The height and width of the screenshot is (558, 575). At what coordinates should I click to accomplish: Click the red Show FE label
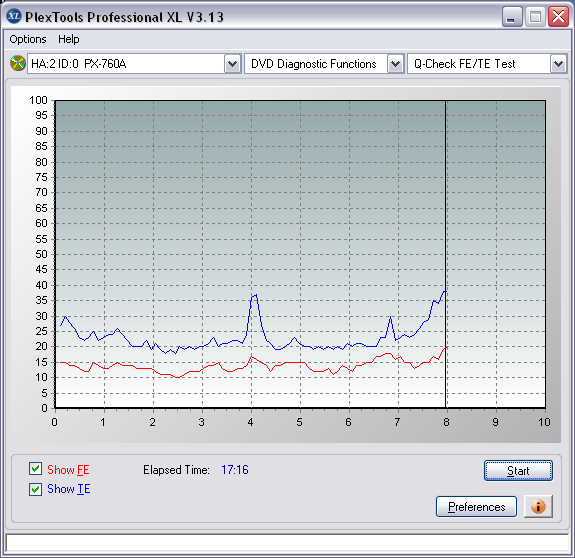[68, 470]
